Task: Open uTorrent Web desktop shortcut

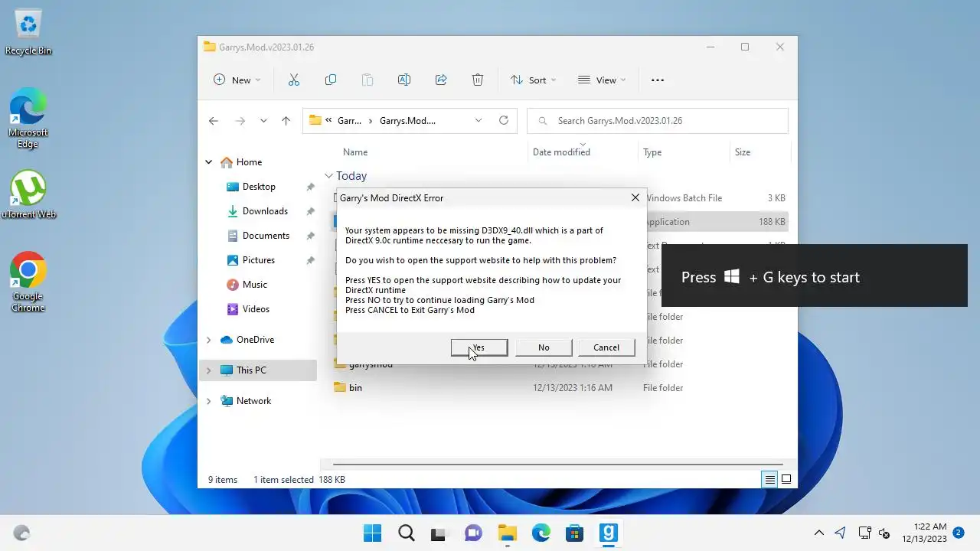Action: coord(28,194)
